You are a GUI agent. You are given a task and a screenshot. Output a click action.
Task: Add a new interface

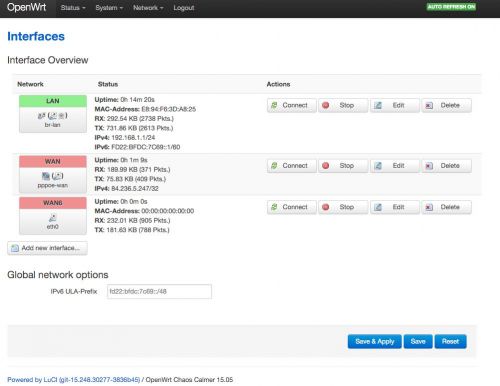click(47, 248)
